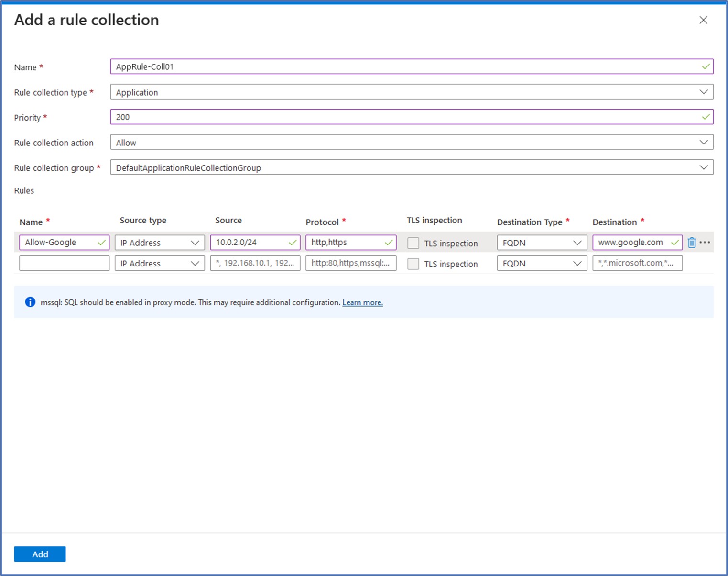This screenshot has width=728, height=576.
Task: Open the Learn more link
Action: point(362,302)
